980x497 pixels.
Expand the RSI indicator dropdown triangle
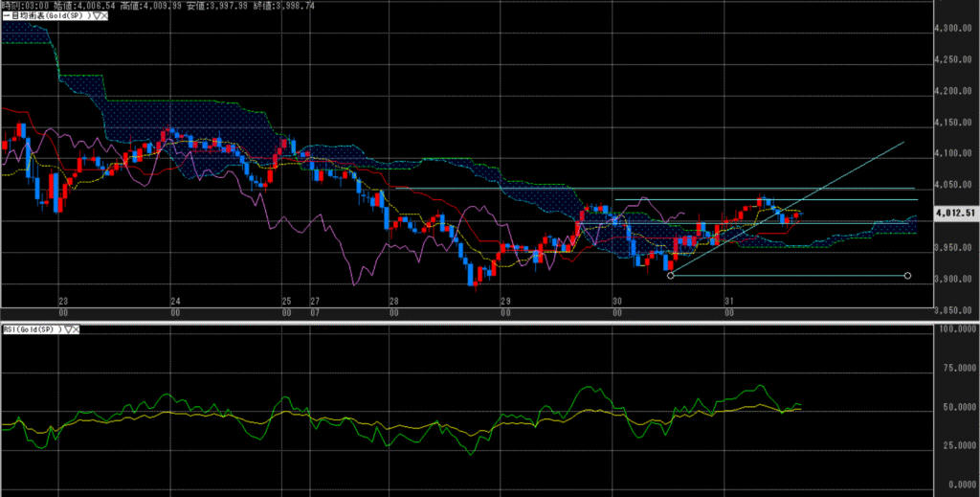coord(69,329)
